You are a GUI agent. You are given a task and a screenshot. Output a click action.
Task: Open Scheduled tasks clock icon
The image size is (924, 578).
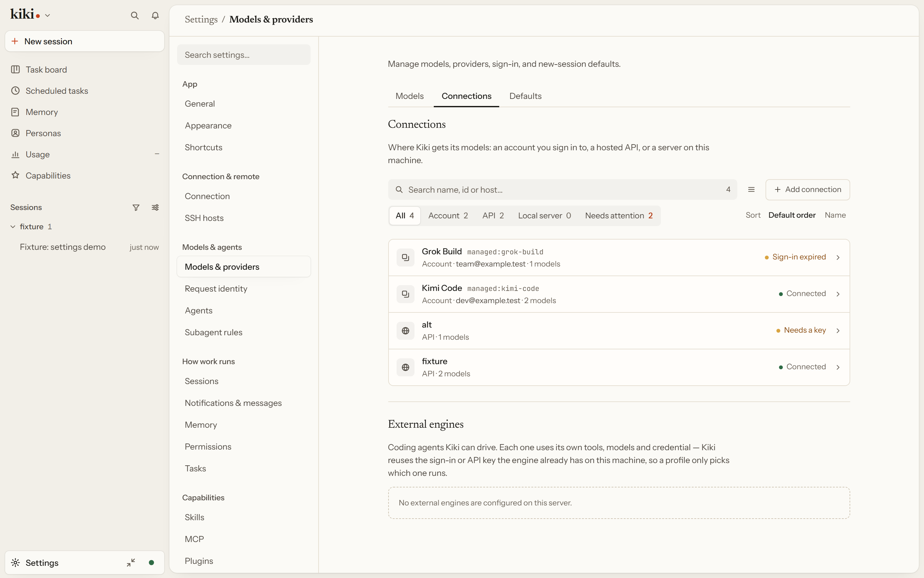(15, 91)
